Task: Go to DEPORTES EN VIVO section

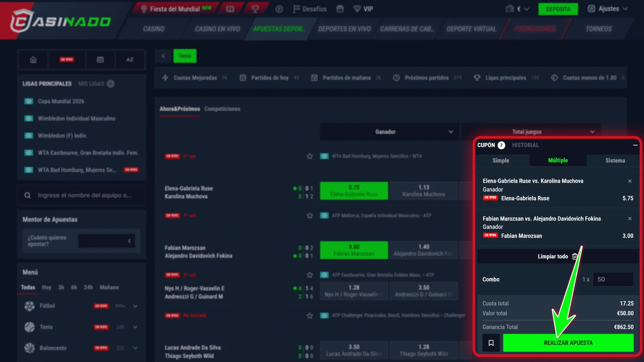Action: click(344, 29)
